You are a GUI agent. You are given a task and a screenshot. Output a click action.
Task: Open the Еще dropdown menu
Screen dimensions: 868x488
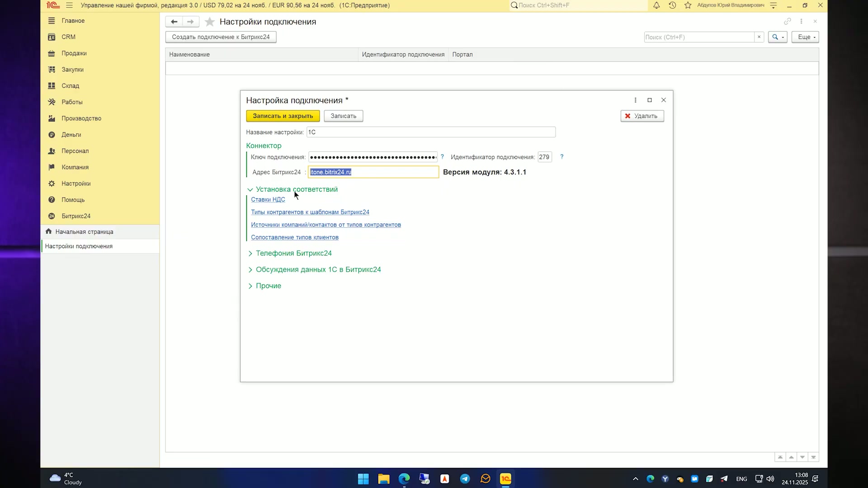pyautogui.click(x=805, y=37)
